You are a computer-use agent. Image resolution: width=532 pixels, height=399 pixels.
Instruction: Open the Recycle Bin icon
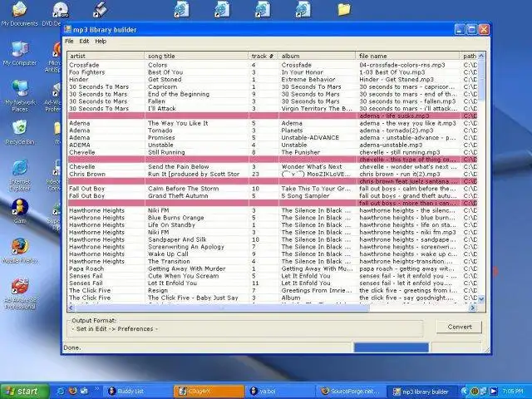pyautogui.click(x=20, y=132)
